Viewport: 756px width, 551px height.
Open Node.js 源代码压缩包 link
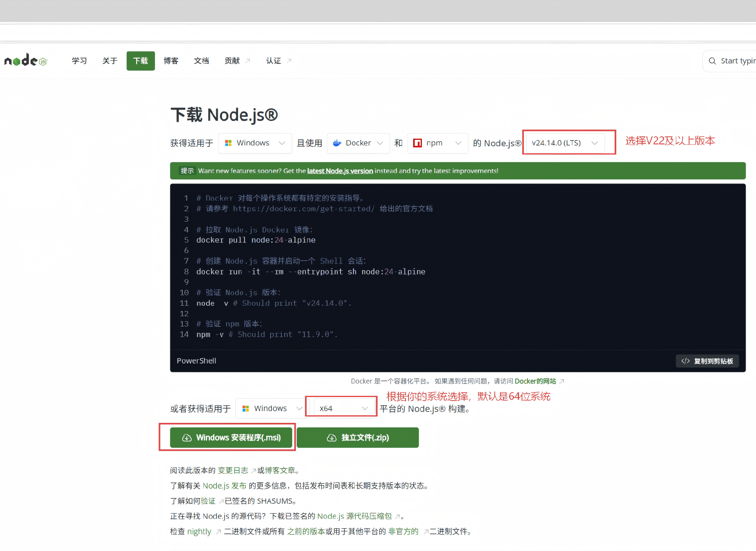pyautogui.click(x=354, y=516)
